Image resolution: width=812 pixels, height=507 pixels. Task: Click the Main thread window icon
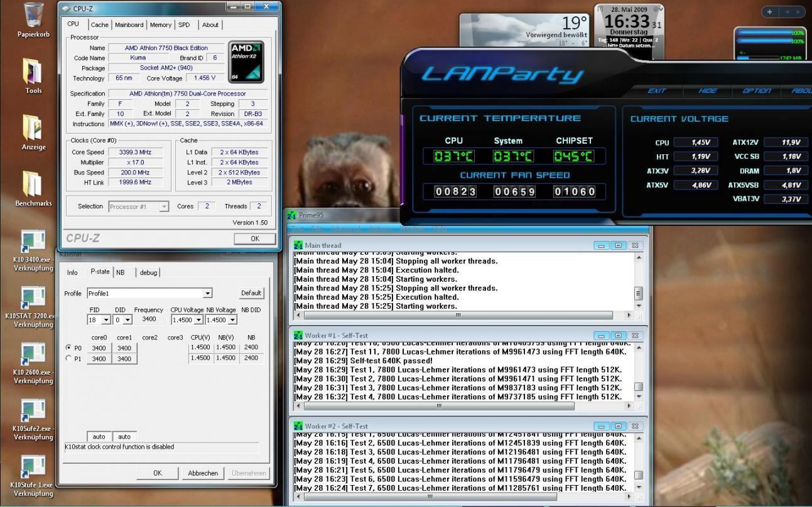pos(298,245)
